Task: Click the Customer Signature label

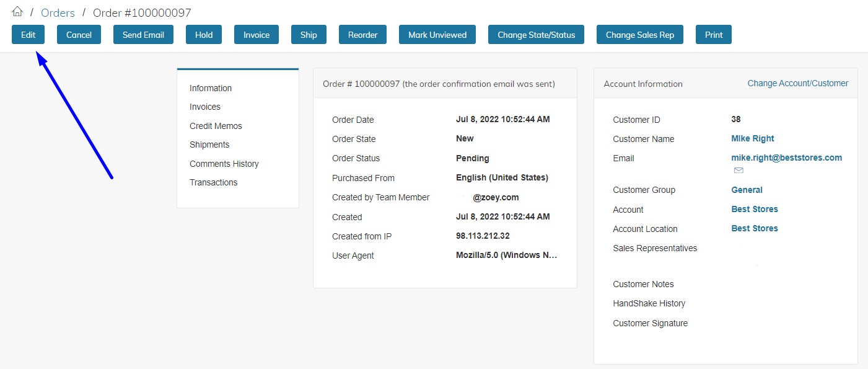Action: [650, 323]
